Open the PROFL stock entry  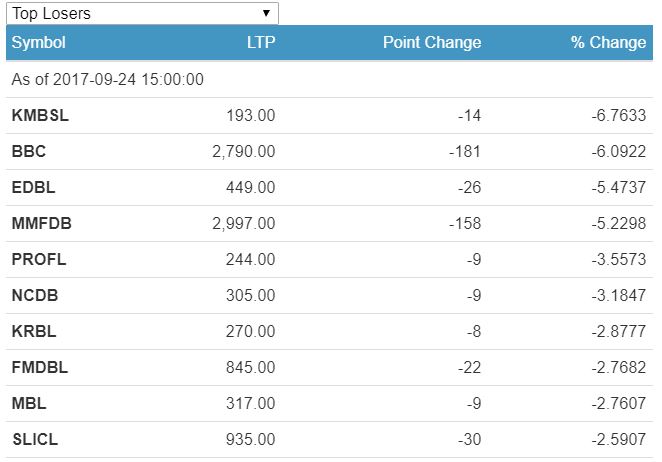pyautogui.click(x=39, y=260)
